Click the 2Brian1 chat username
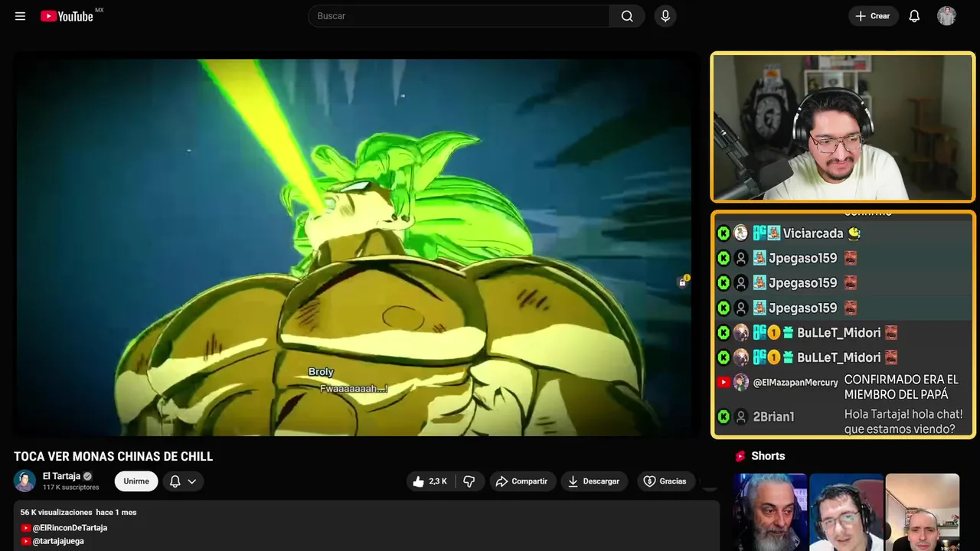The width and height of the screenshot is (980, 551). (x=773, y=417)
